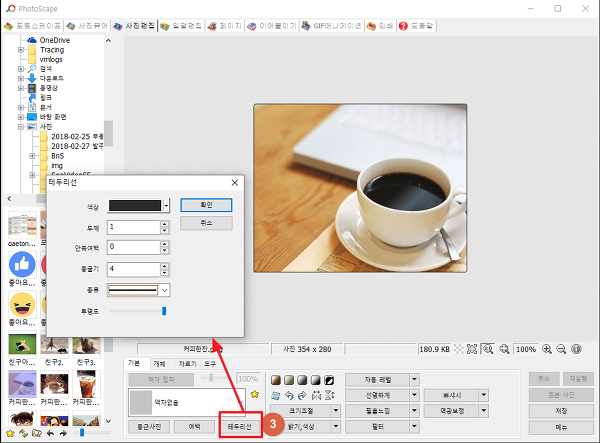600x443 pixels.
Task: Expand the Tracing folder node
Action: click(x=21, y=50)
